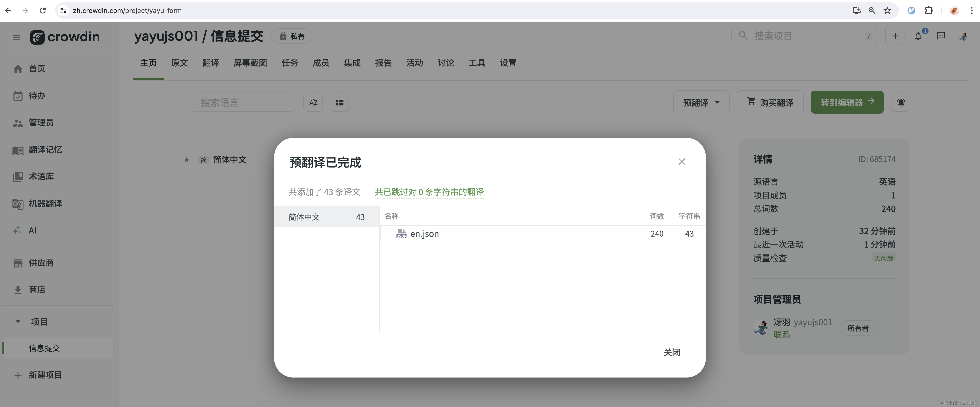Toggle star for 简体中文 language
The height and width of the screenshot is (407, 980).
[x=186, y=160]
